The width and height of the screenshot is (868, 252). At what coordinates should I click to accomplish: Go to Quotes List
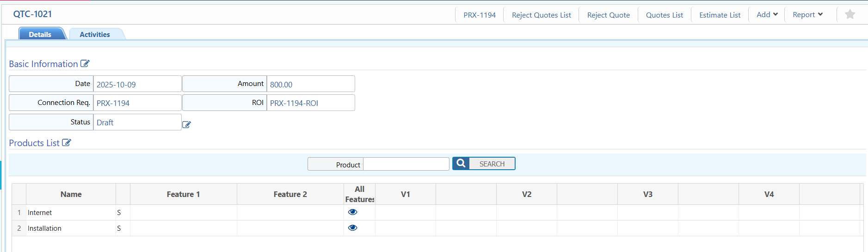[x=664, y=15]
